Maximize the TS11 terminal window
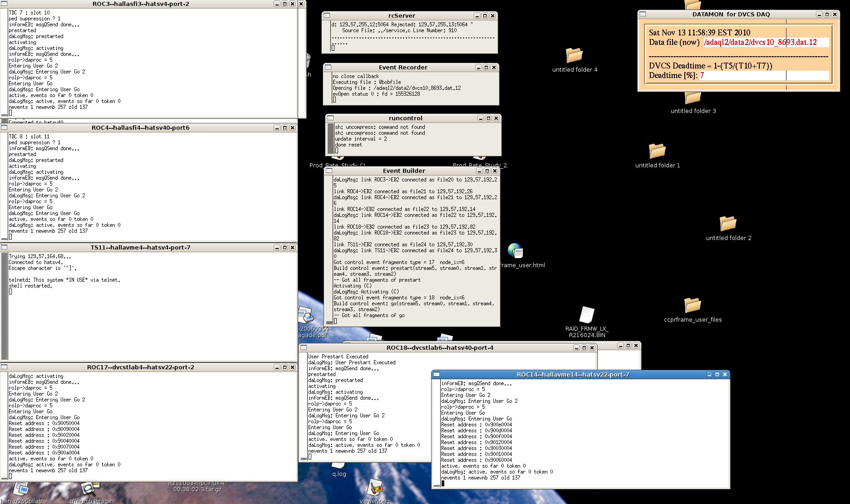 pyautogui.click(x=285, y=247)
